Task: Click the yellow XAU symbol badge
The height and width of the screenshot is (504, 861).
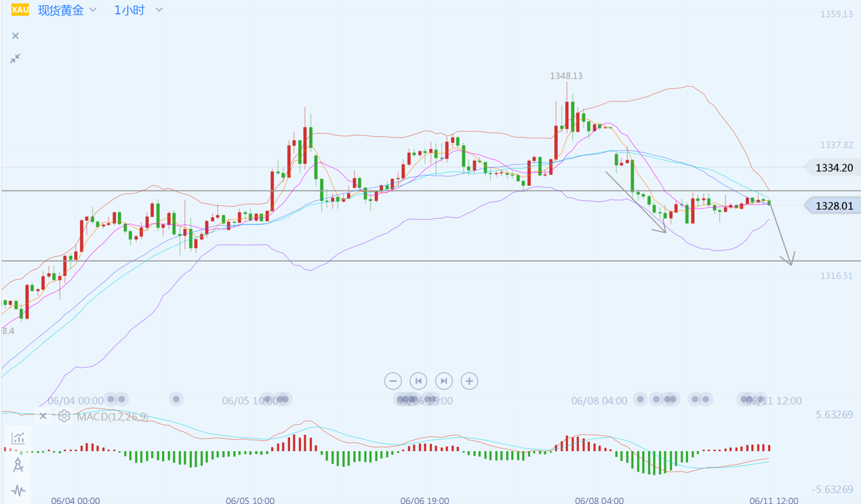Action: (x=20, y=10)
